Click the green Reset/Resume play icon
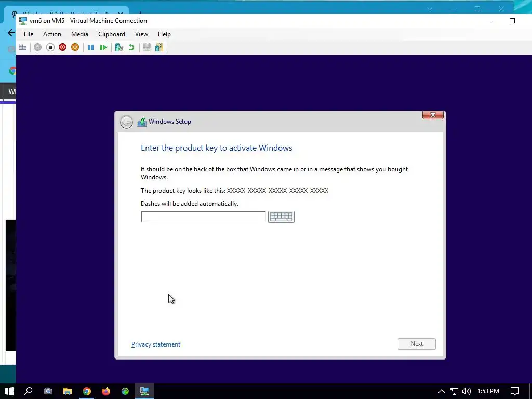This screenshot has width=532, height=399. pos(103,47)
